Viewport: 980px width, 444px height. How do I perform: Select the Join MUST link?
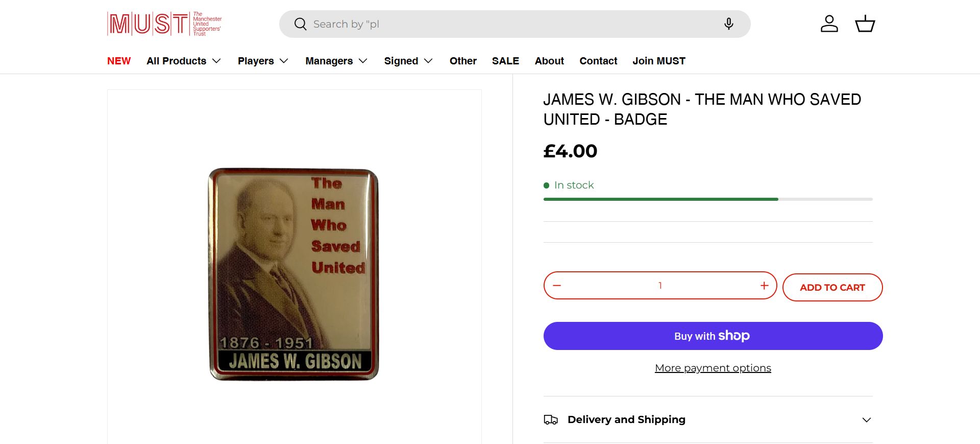[659, 61]
